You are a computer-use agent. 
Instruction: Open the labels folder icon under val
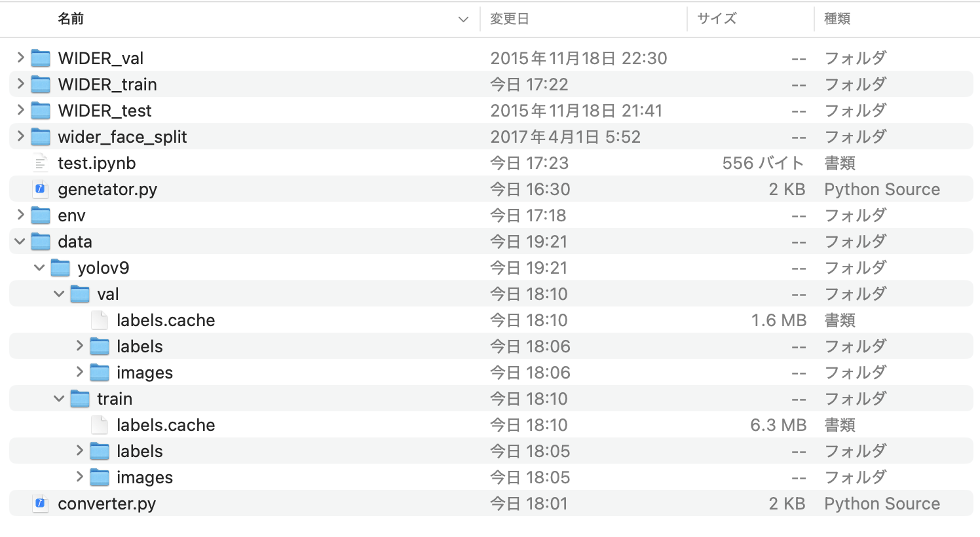tap(99, 346)
